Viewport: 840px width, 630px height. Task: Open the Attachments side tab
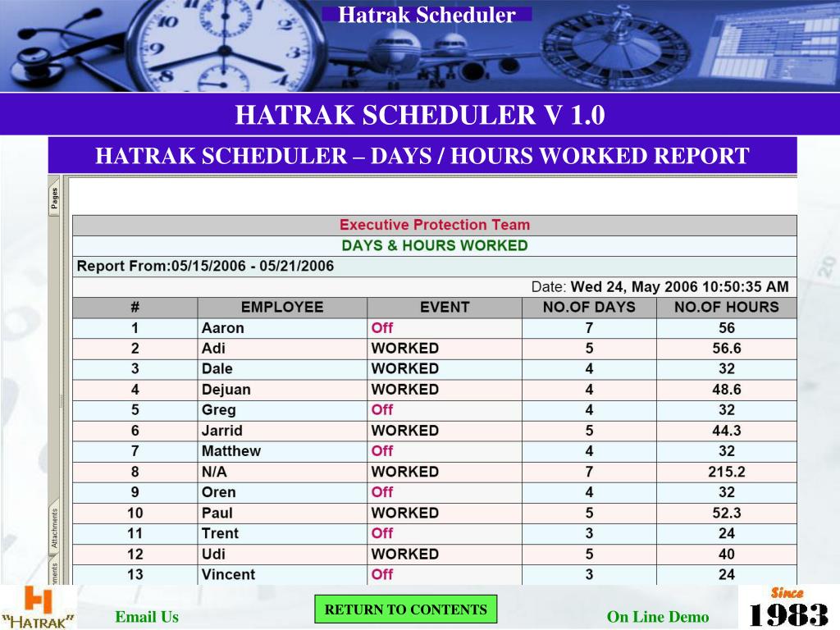coord(54,527)
